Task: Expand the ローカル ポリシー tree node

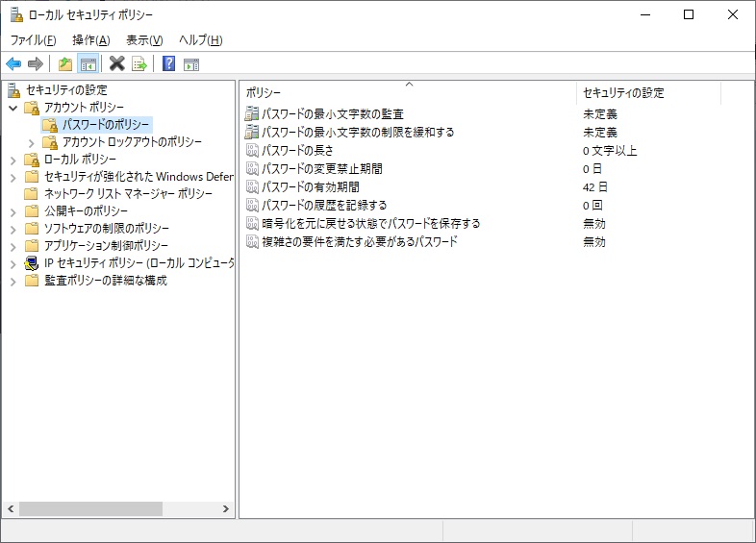Action: (13, 160)
